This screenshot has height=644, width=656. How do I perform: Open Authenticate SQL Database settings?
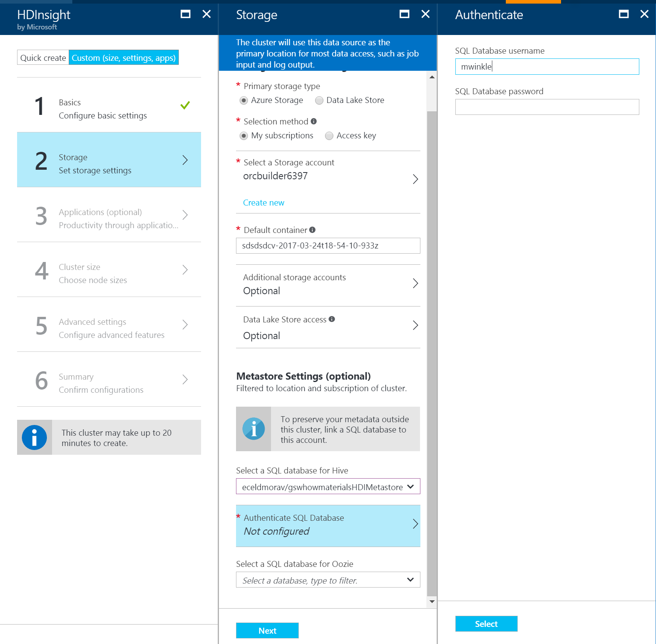click(328, 526)
